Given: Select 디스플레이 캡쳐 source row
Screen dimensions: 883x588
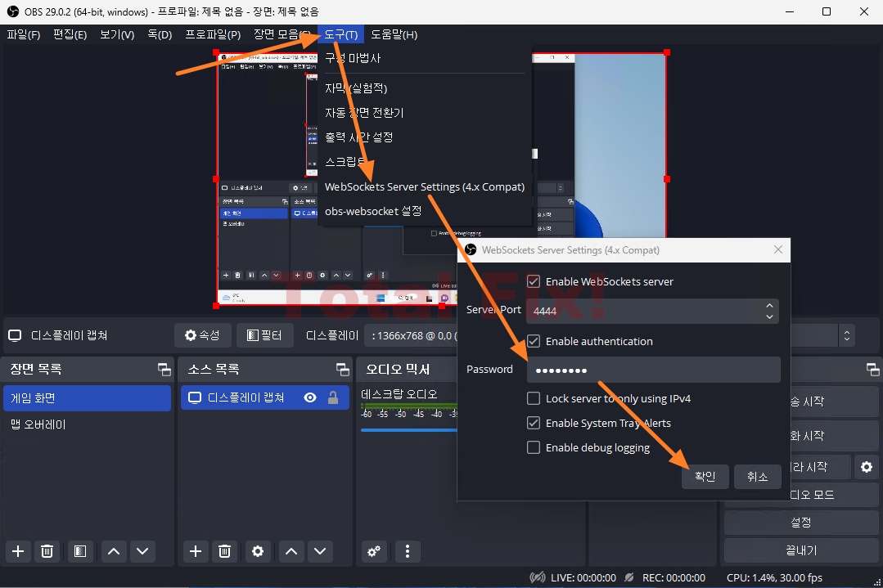Looking at the screenshot, I should [x=264, y=397].
